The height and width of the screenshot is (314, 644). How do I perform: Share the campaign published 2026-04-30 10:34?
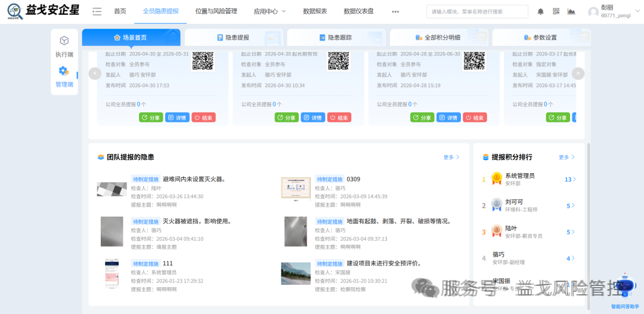click(x=287, y=118)
